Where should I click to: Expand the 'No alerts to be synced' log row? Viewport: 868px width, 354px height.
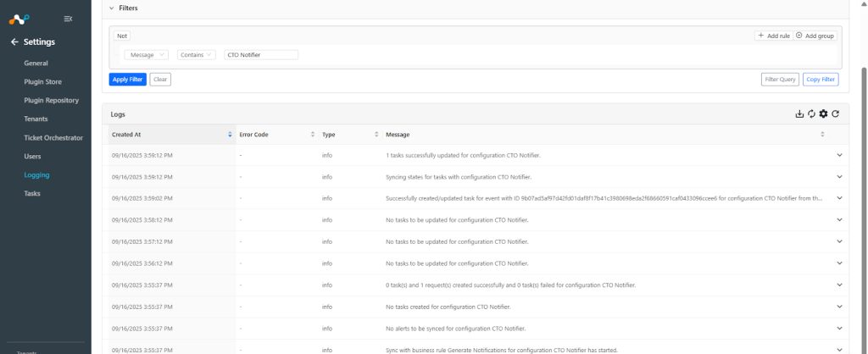(840, 328)
